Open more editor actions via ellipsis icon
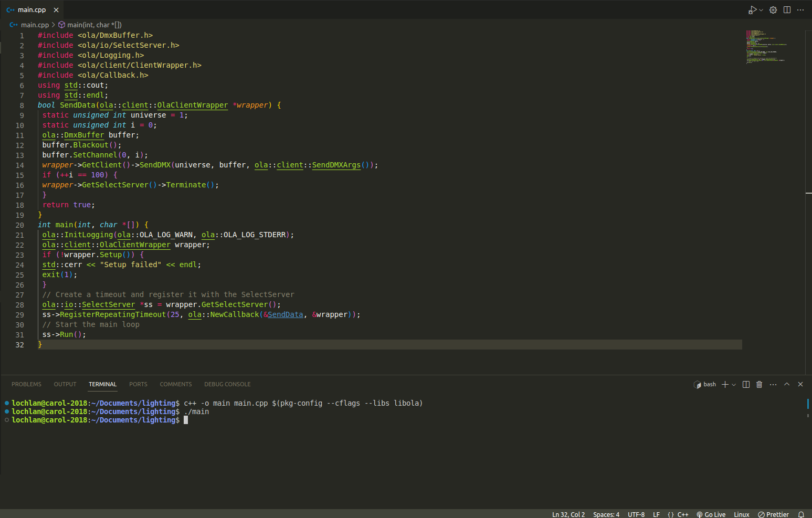This screenshot has width=812, height=518. coord(801,10)
